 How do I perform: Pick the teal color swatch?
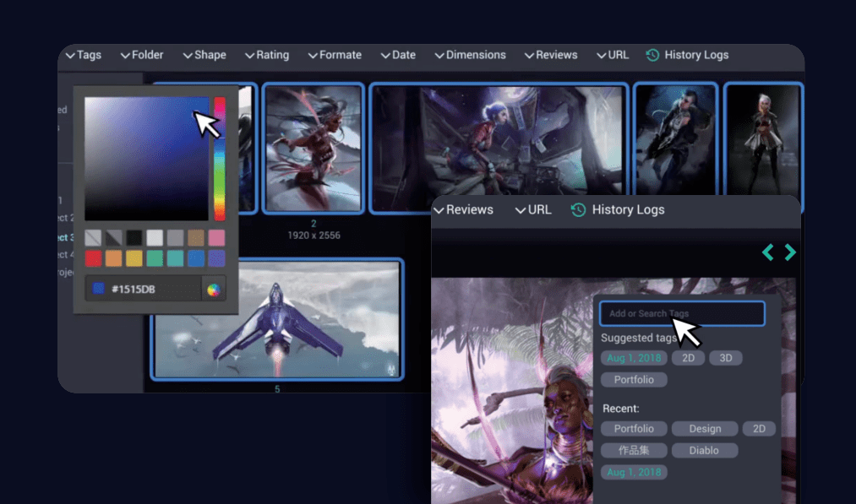click(x=175, y=258)
